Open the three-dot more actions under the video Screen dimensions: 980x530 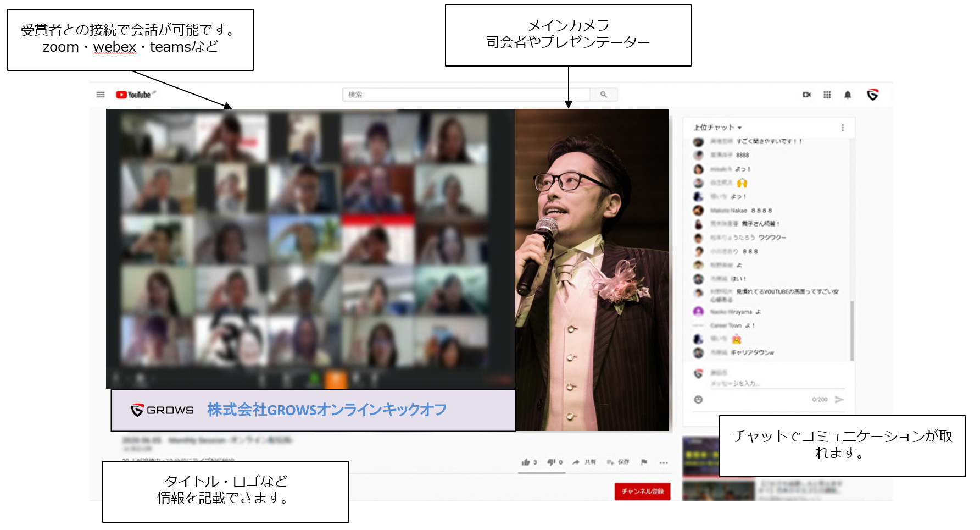coord(664,462)
